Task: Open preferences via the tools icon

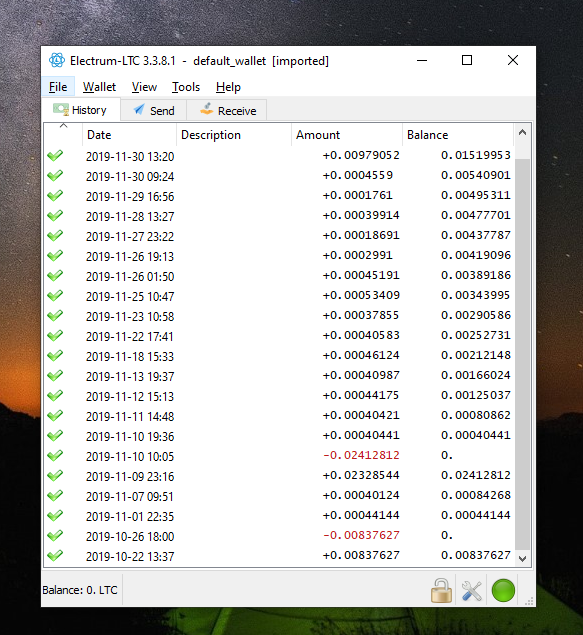Action: click(472, 591)
